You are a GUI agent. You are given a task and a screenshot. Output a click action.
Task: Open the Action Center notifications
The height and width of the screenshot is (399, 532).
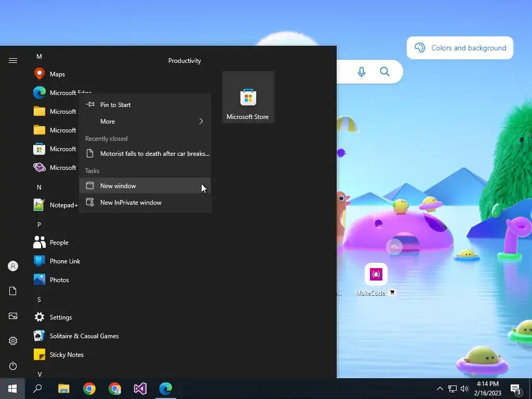[x=516, y=389]
